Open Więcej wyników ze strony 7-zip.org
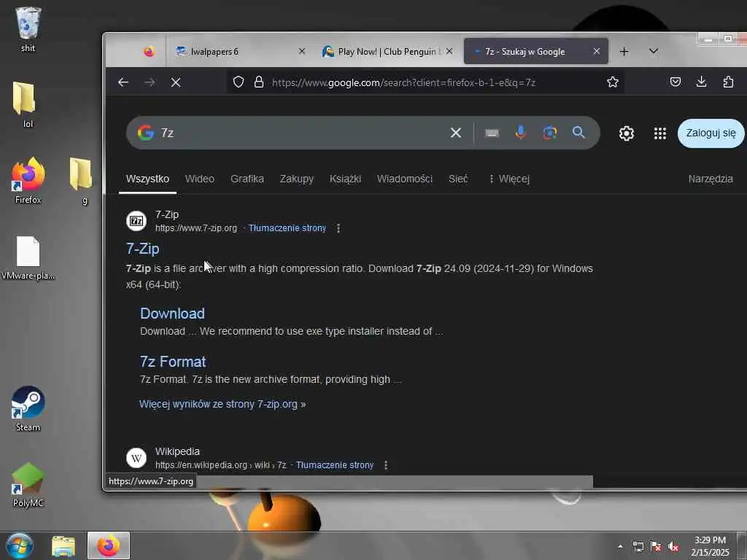 pyautogui.click(x=222, y=404)
